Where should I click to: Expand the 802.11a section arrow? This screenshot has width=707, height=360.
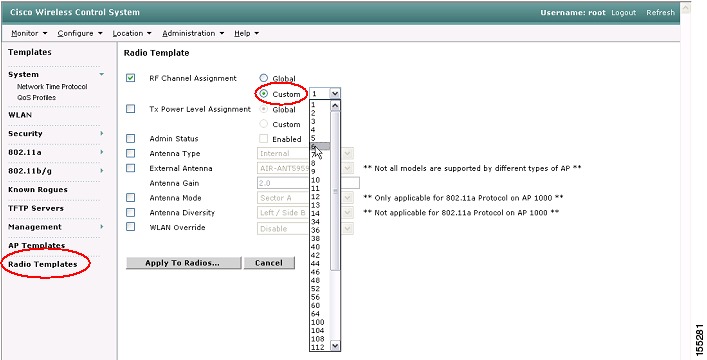coord(101,152)
